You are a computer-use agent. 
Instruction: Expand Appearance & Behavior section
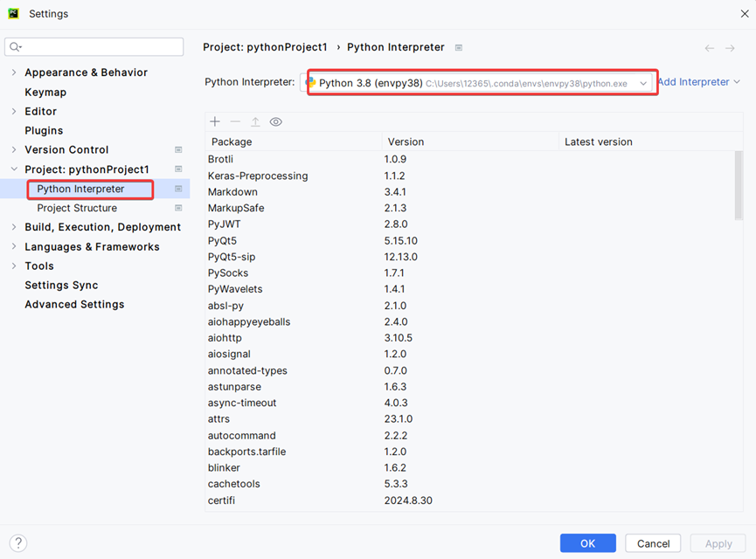point(14,72)
